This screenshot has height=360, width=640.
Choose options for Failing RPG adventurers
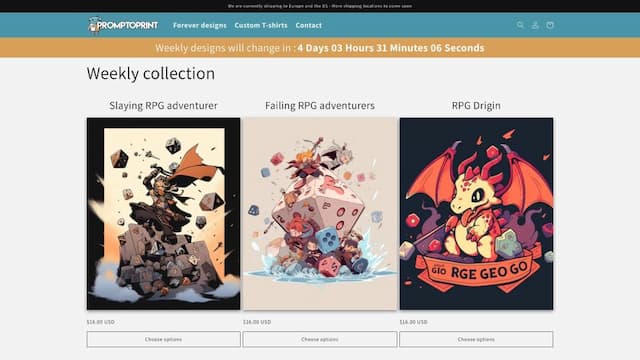click(320, 339)
